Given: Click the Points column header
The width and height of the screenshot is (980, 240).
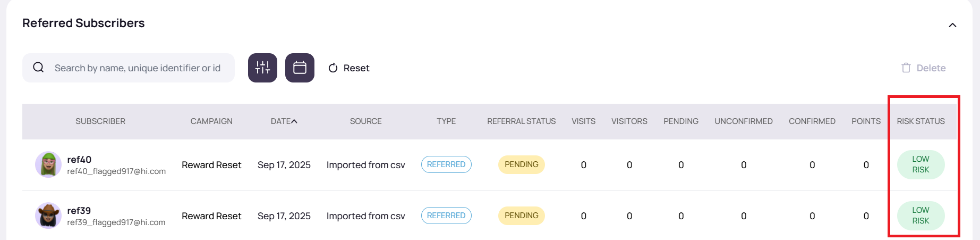Looking at the screenshot, I should 866,121.
